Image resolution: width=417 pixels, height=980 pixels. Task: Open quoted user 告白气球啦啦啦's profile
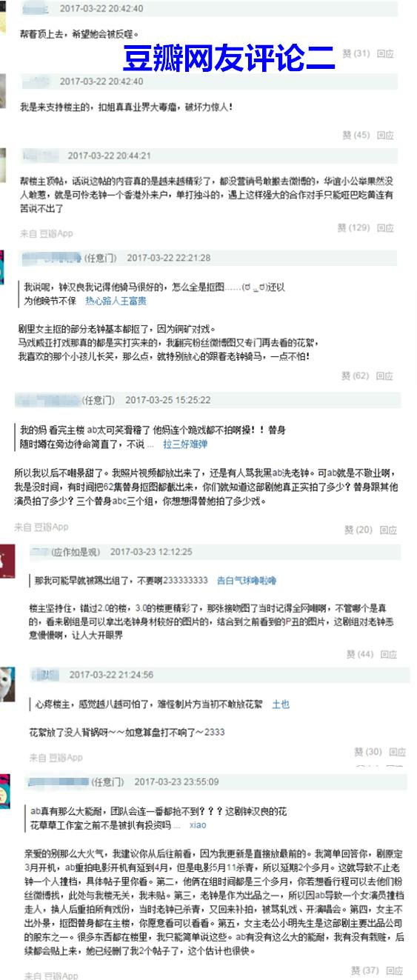247,581
